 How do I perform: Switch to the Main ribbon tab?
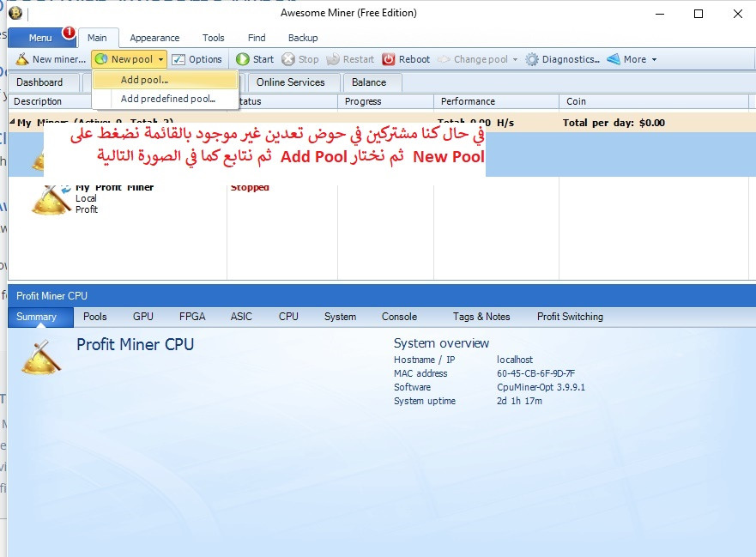tap(97, 38)
